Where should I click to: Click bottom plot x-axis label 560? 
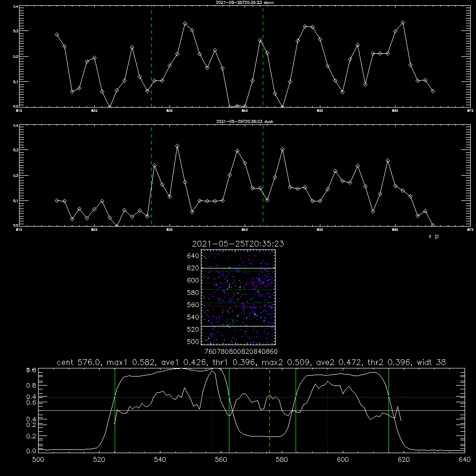[x=221, y=460]
